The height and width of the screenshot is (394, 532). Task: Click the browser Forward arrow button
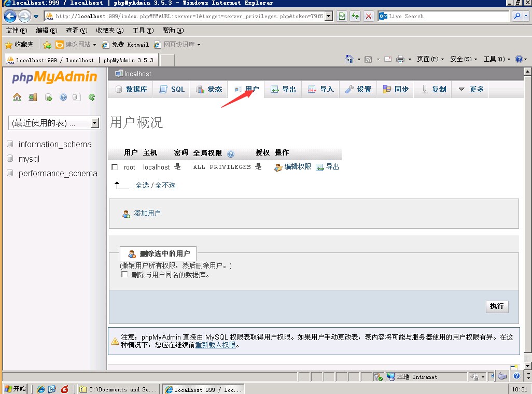(24, 16)
